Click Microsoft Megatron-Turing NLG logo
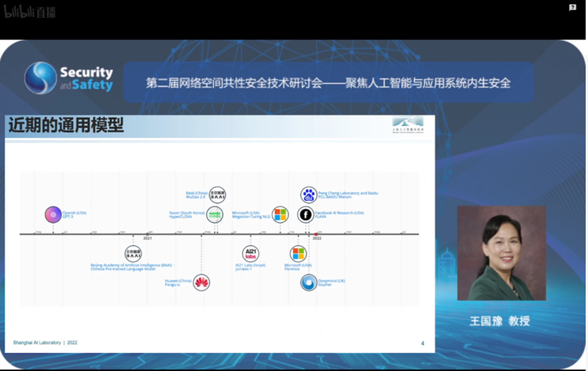This screenshot has width=588, height=371. (280, 214)
